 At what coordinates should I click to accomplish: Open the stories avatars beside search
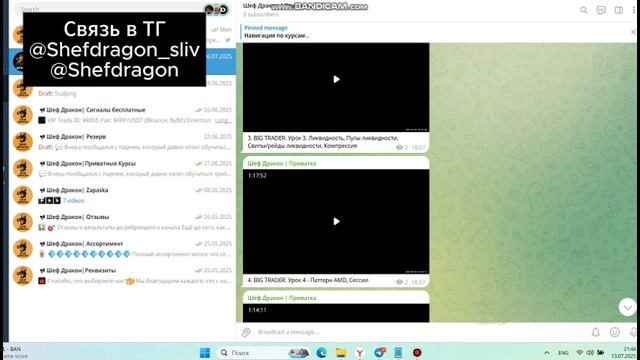point(216,9)
